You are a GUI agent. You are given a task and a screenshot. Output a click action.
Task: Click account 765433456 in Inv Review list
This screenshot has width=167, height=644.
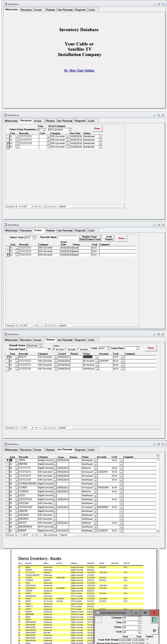pyautogui.click(x=104, y=488)
